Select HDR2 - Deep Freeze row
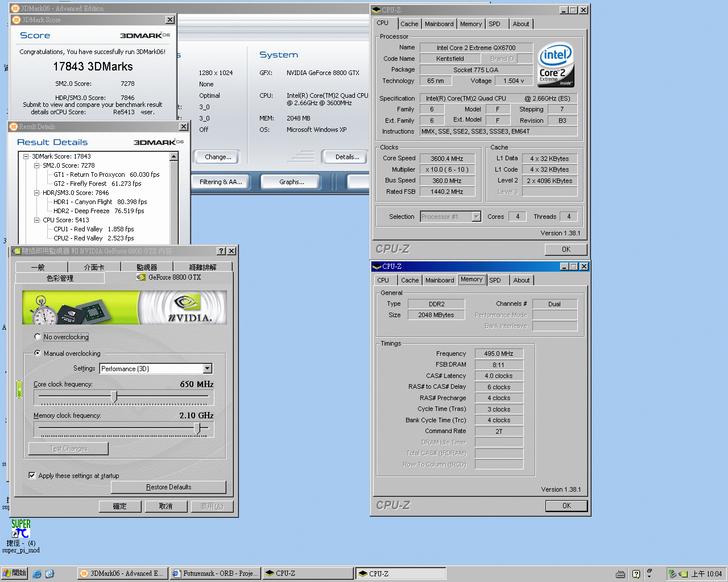 (99, 211)
